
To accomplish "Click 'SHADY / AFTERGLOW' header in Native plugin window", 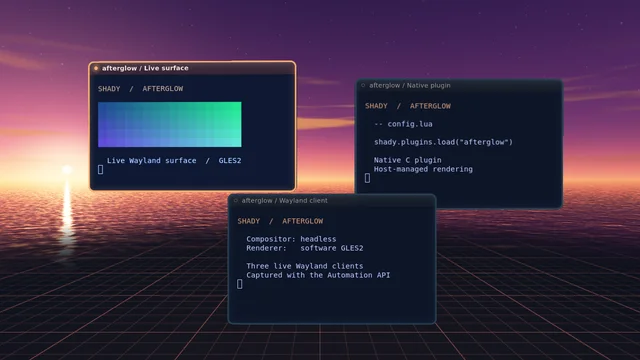I will (408, 106).
